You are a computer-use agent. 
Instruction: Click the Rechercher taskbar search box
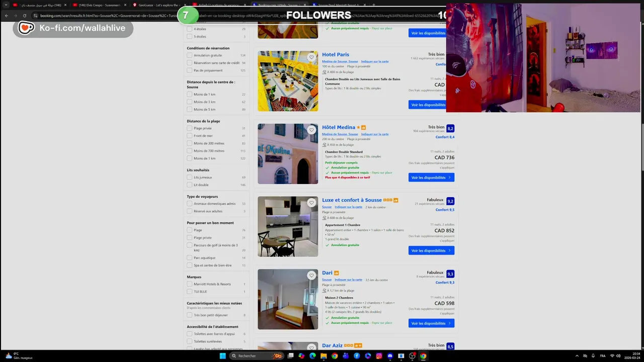(x=257, y=356)
